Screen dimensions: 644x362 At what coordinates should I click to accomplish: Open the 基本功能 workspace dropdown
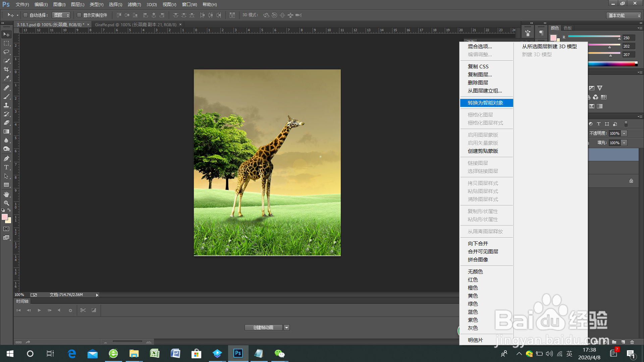pos(624,15)
